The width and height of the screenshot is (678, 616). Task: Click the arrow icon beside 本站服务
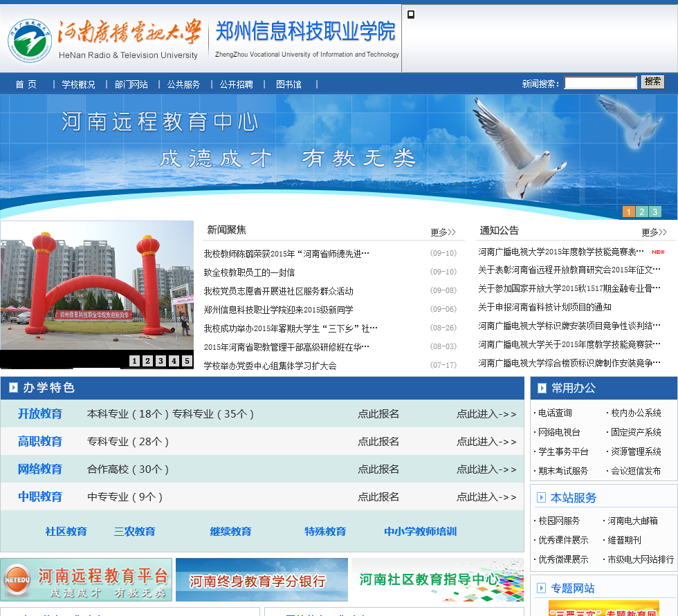pos(541,497)
